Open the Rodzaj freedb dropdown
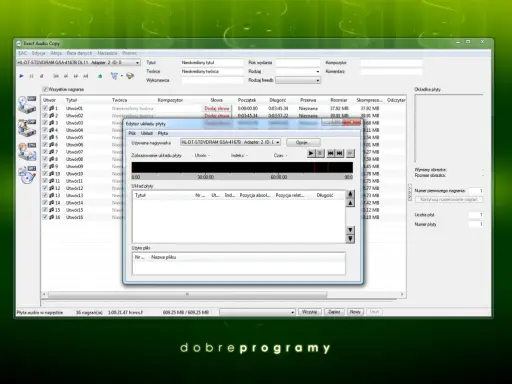Screen dimensions: 512x384 pyautogui.click(x=317, y=80)
